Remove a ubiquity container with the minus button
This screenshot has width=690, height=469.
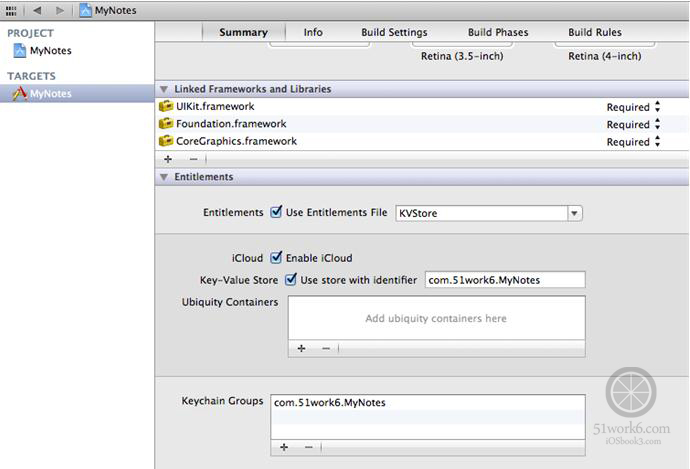point(326,348)
